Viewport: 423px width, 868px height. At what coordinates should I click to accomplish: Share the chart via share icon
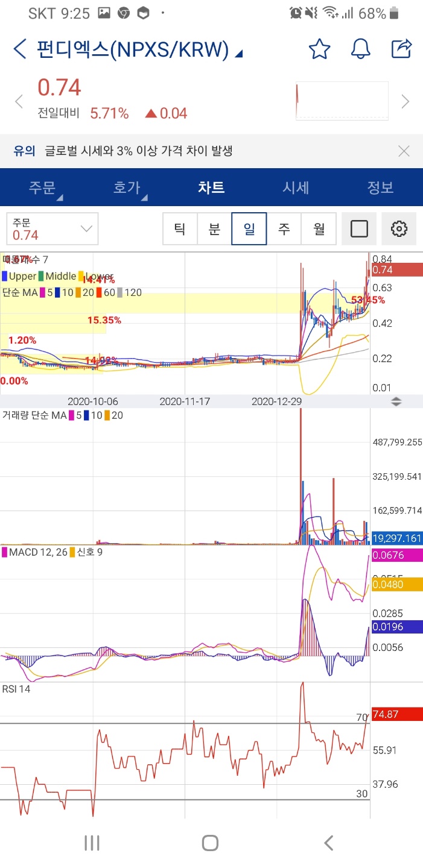click(402, 49)
